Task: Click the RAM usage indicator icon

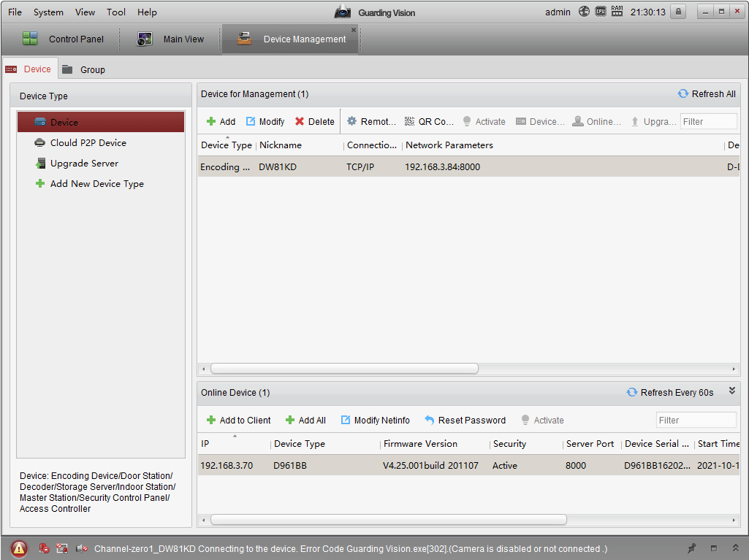Action: coord(617,12)
